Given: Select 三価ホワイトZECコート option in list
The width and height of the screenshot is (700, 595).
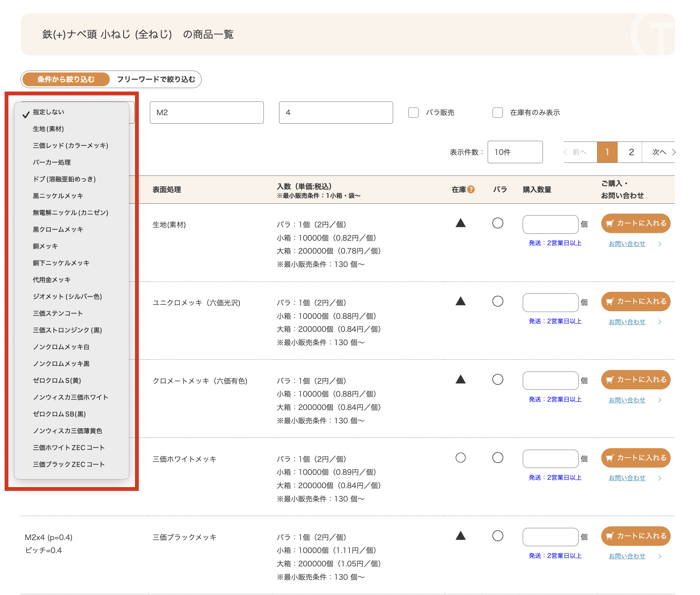Looking at the screenshot, I should click(69, 448).
